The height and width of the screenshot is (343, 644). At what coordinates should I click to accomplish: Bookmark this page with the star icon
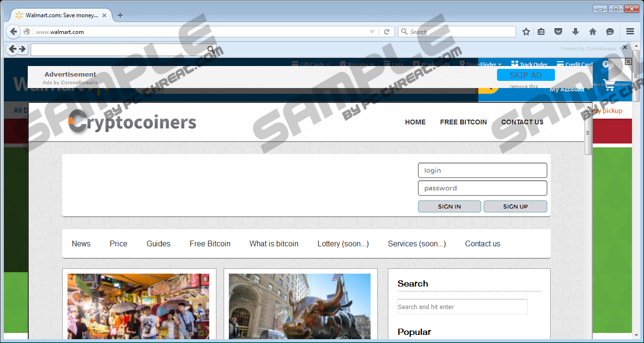[526, 32]
